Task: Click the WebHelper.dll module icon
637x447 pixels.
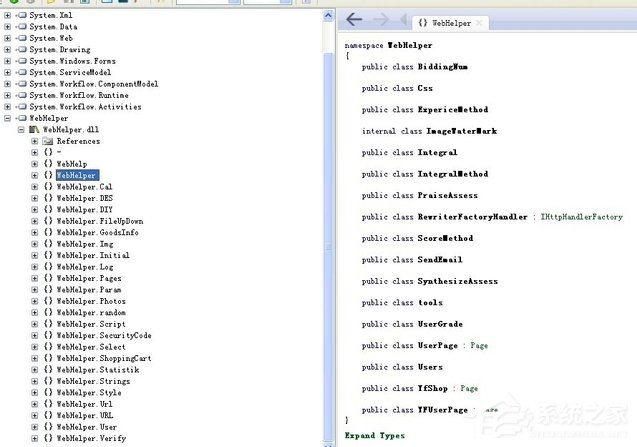Action: coord(35,130)
